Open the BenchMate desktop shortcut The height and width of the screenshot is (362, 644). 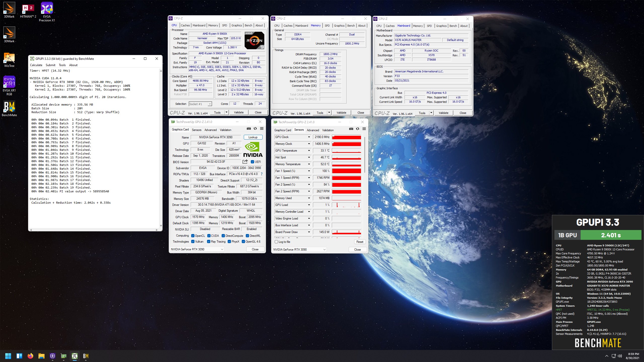[x=9, y=109]
